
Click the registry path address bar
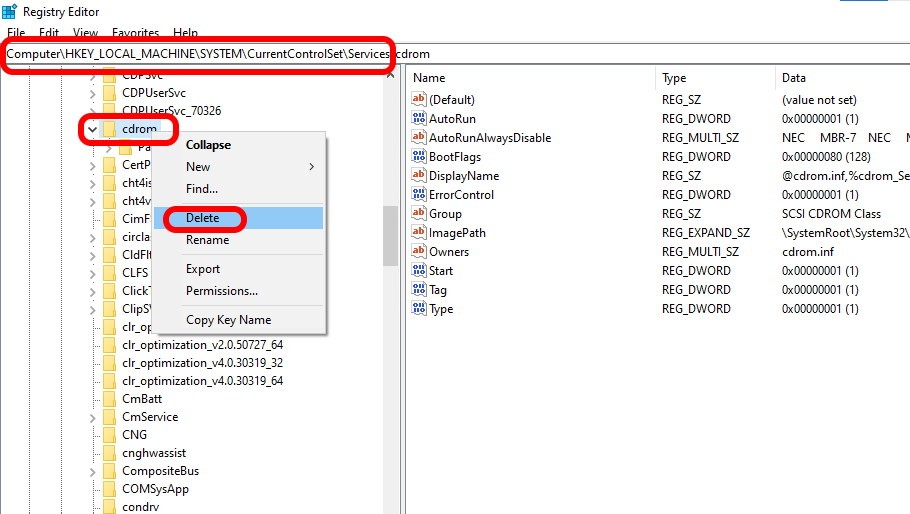pos(455,54)
